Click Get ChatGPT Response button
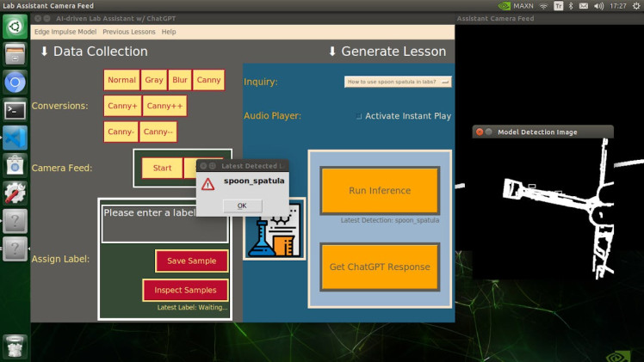Viewport: 644px width, 362px height. (380, 267)
